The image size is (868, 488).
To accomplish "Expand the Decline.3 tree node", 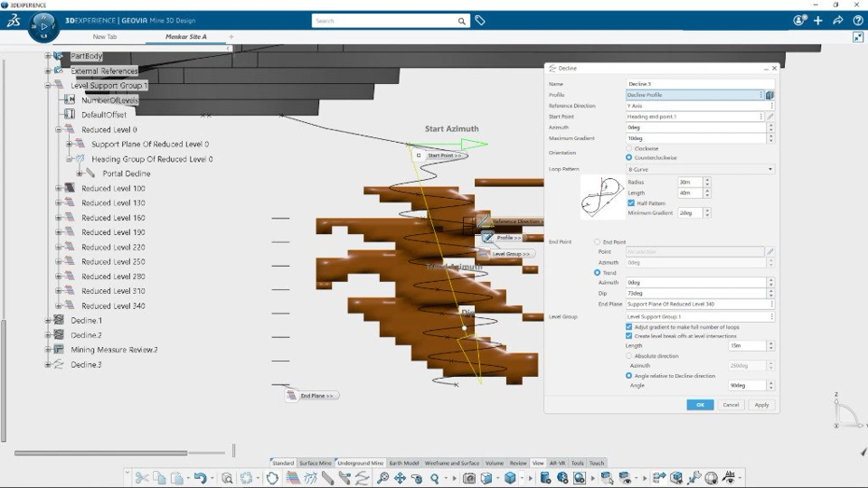I will pyautogui.click(x=48, y=364).
